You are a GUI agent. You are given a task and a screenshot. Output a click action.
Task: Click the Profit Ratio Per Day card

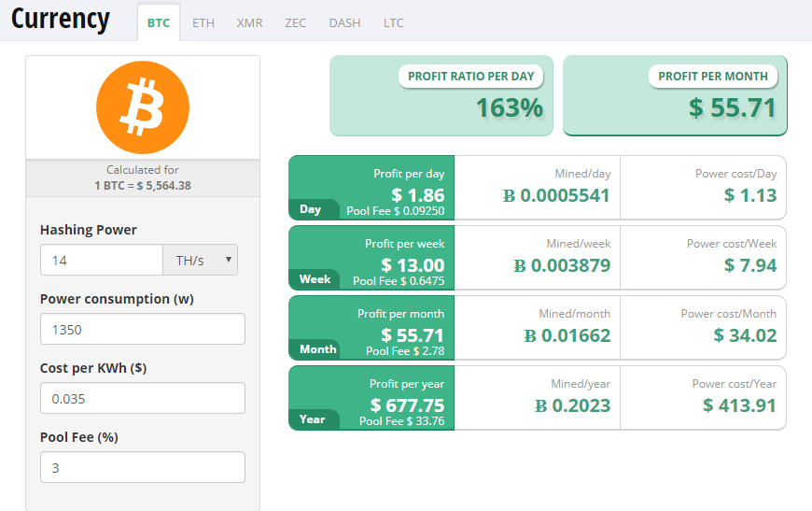tap(441, 96)
